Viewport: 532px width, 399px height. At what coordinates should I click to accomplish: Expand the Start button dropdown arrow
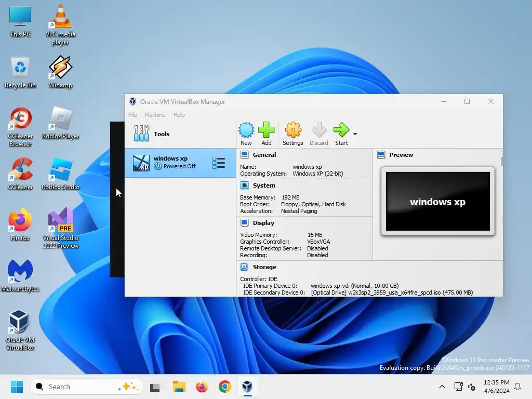pos(355,134)
